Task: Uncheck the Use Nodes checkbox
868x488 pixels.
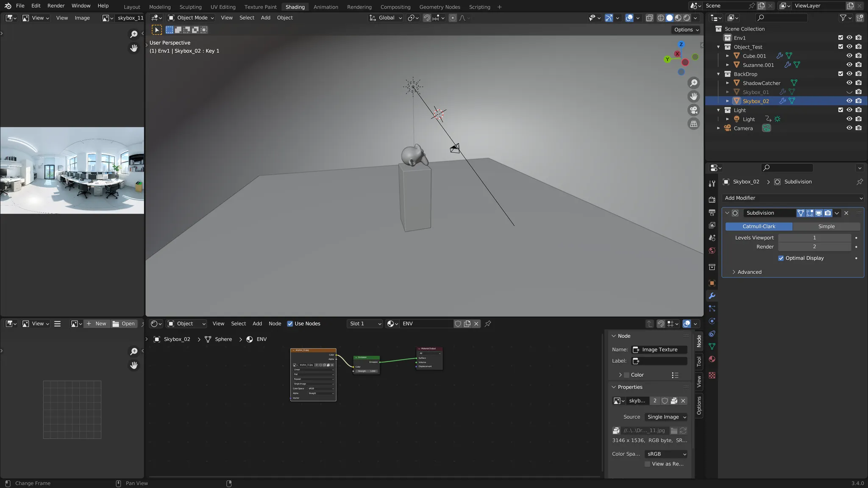Action: (290, 324)
